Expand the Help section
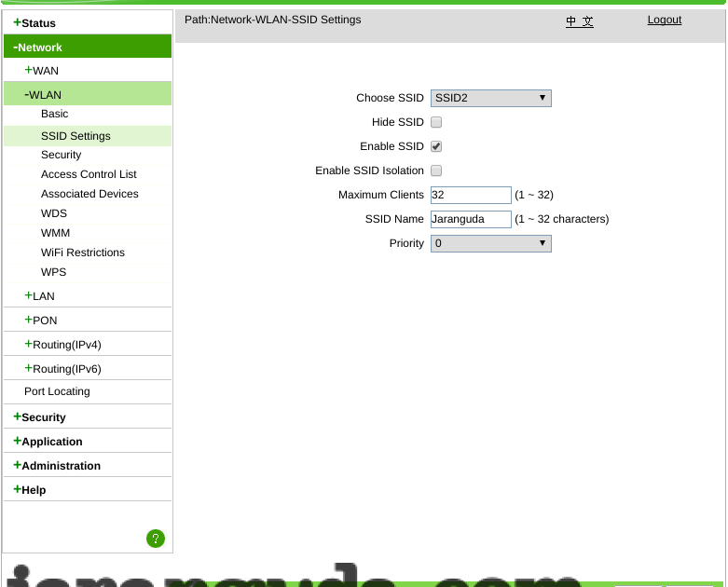Image resolution: width=728 pixels, height=587 pixels. pyautogui.click(x=29, y=489)
